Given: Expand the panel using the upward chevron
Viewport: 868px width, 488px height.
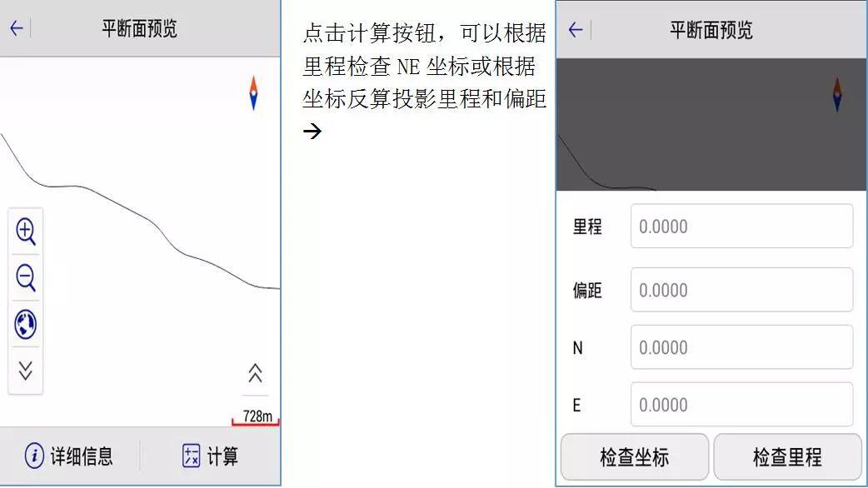Looking at the screenshot, I should click(x=255, y=375).
